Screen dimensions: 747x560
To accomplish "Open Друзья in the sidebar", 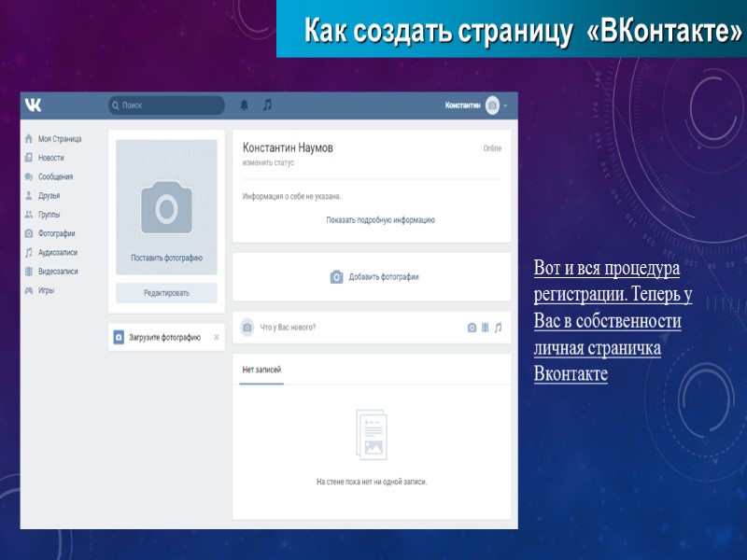I will point(49,196).
